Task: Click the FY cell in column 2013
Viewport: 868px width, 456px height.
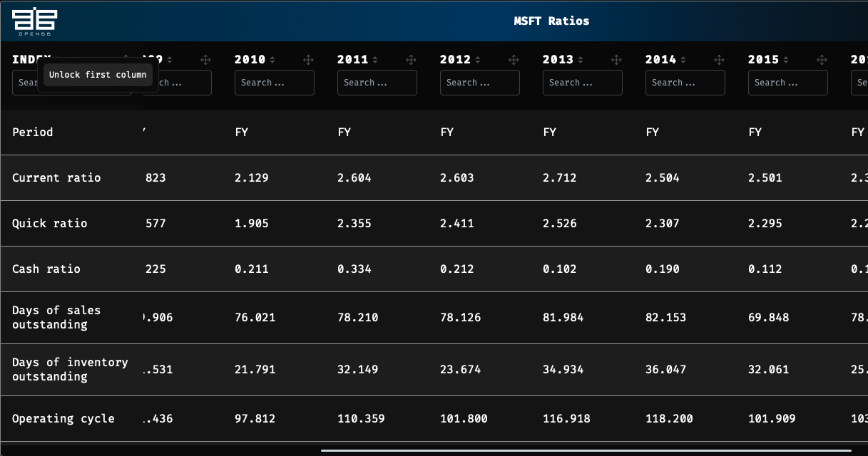Action: tap(549, 132)
